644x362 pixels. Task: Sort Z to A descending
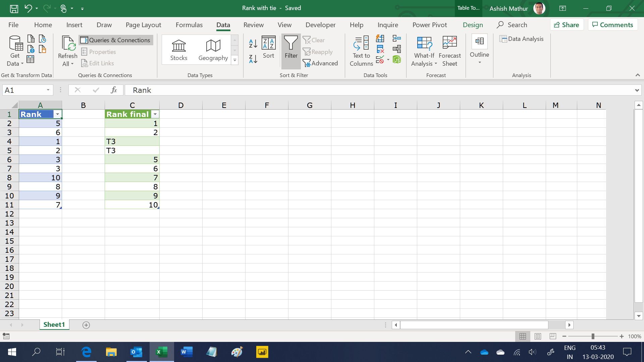253,59
